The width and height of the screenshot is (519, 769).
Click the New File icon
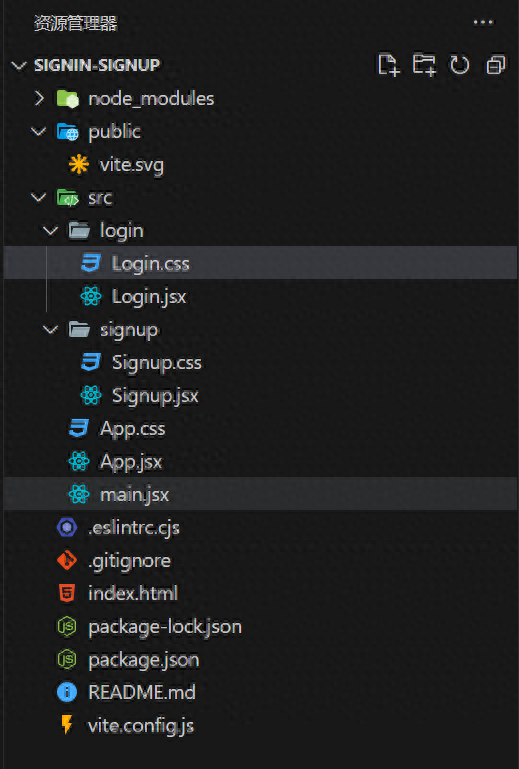point(389,65)
